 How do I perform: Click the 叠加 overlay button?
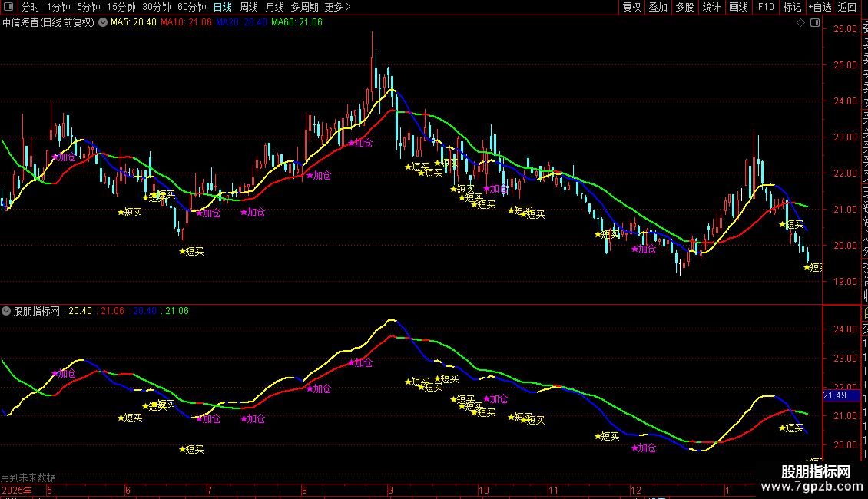point(658,7)
